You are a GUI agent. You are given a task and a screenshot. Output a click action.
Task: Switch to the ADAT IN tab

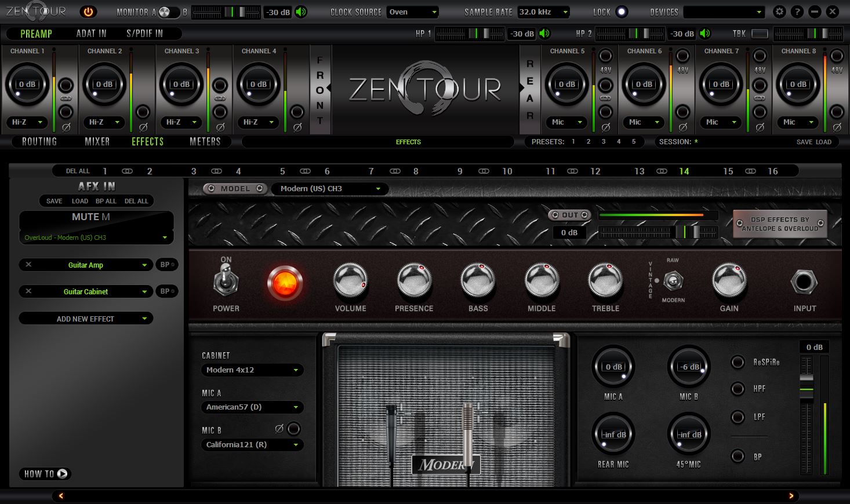point(92,34)
